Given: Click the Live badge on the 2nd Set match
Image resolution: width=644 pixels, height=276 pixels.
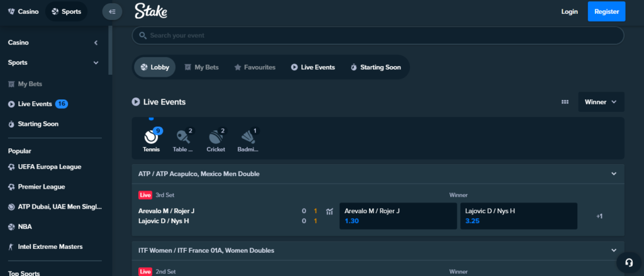Looking at the screenshot, I should [x=145, y=272].
